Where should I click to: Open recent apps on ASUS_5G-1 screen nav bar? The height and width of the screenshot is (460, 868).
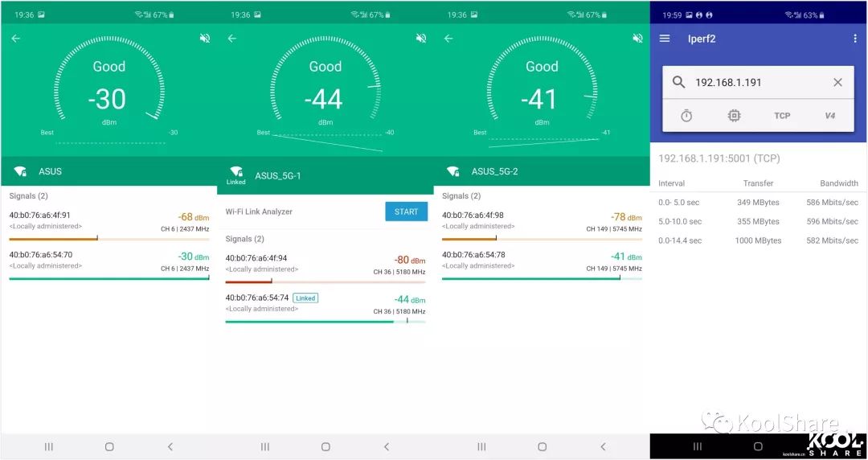(x=265, y=446)
